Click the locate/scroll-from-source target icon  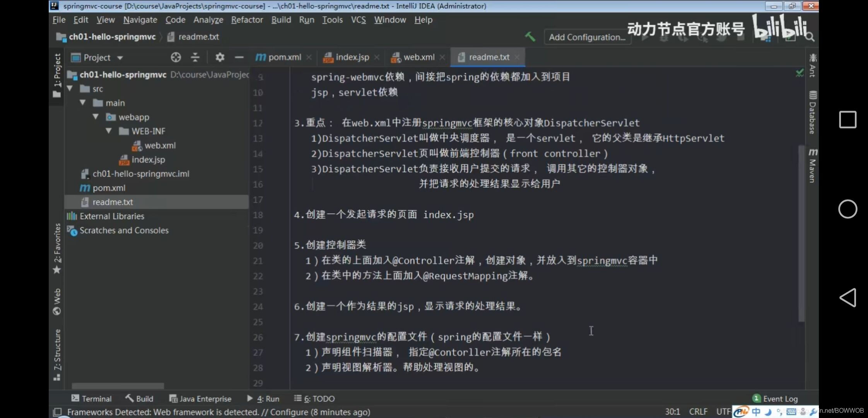[176, 57]
